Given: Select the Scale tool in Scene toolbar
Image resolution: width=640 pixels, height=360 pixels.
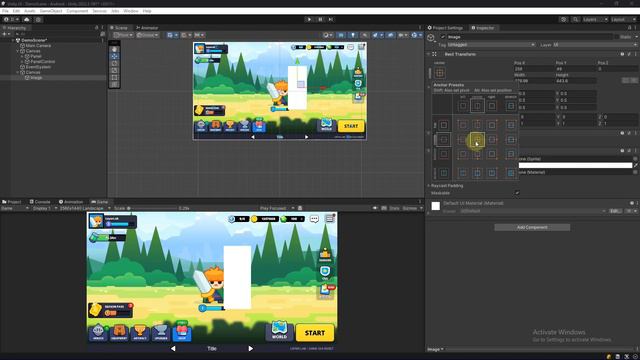Looking at the screenshot, I should pyautogui.click(x=115, y=70).
